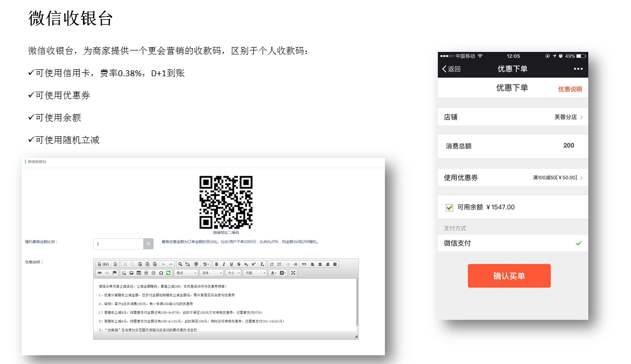This screenshot has height=364, width=631.
Task: Click the '微信收银台' page title
Action: pos(71,18)
